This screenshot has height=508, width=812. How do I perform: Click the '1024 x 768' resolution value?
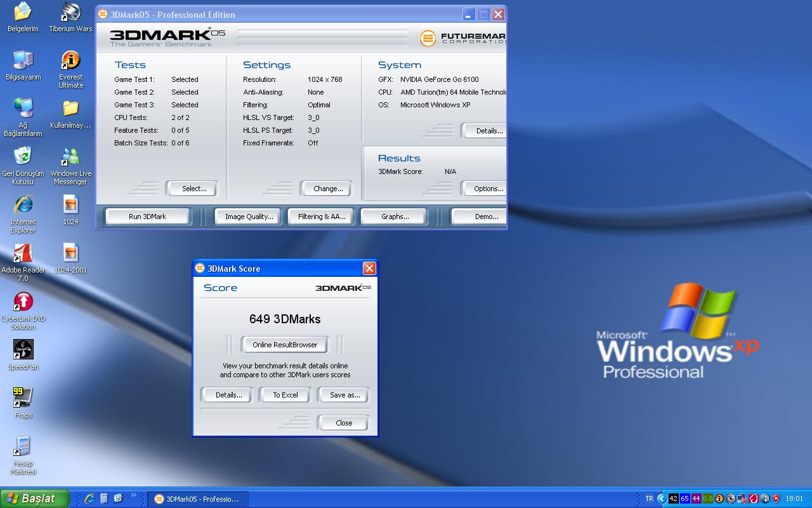pyautogui.click(x=325, y=79)
